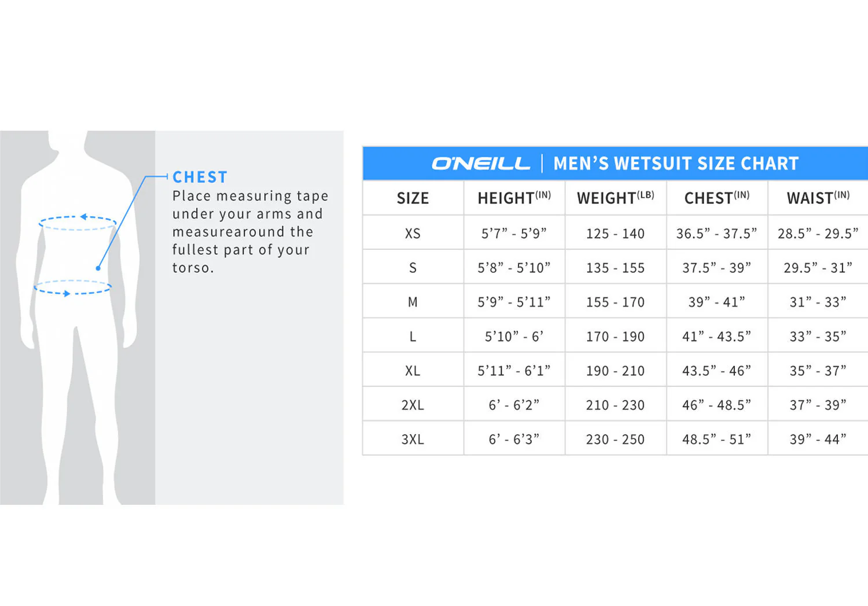Select the CHEST heading label

[200, 177]
